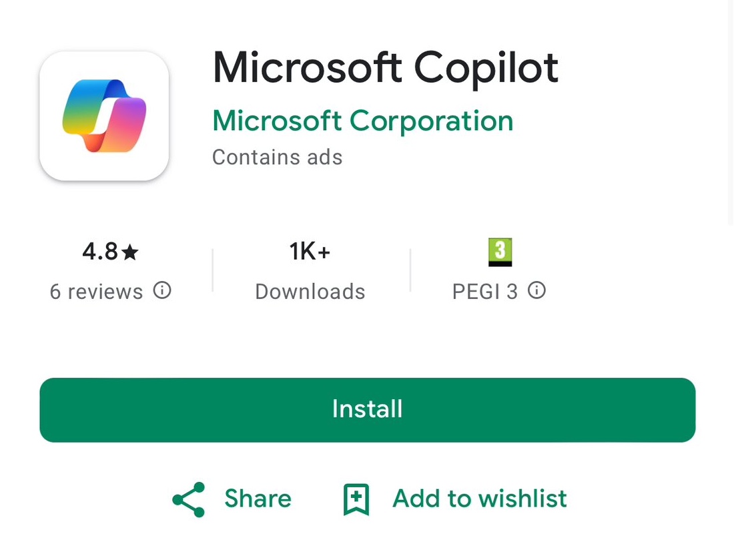Select Add to wishlist text
736x560 pixels.
480,499
